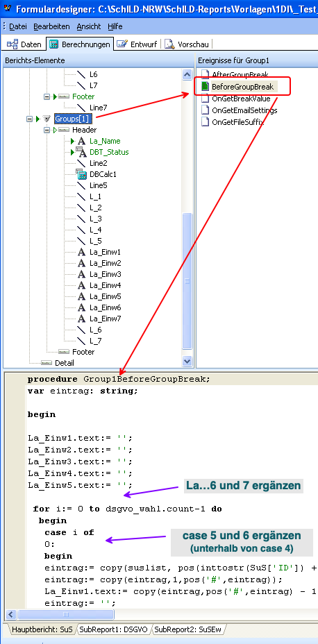Switch to the Entwurf tab
The height and width of the screenshot is (644, 318).
(137, 44)
